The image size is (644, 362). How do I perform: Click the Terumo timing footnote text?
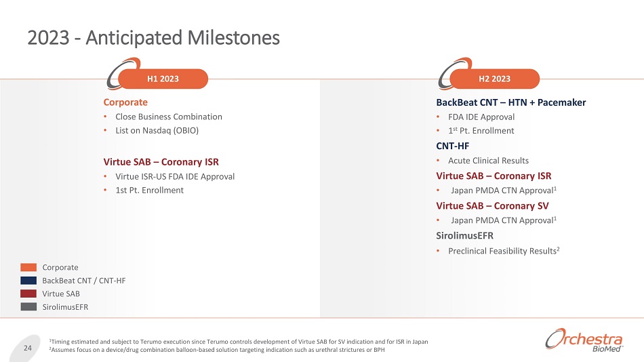(239, 341)
